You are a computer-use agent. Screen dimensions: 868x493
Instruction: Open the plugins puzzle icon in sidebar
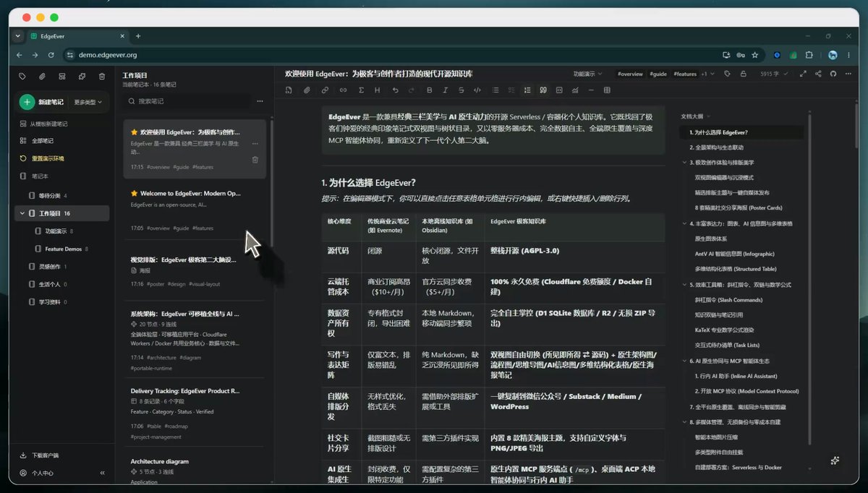click(82, 76)
